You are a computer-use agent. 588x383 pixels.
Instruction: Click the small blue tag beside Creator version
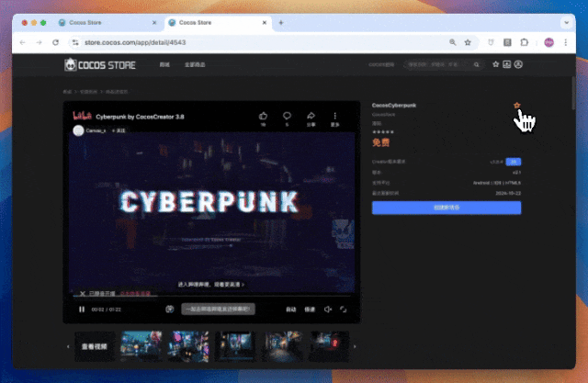tap(513, 162)
